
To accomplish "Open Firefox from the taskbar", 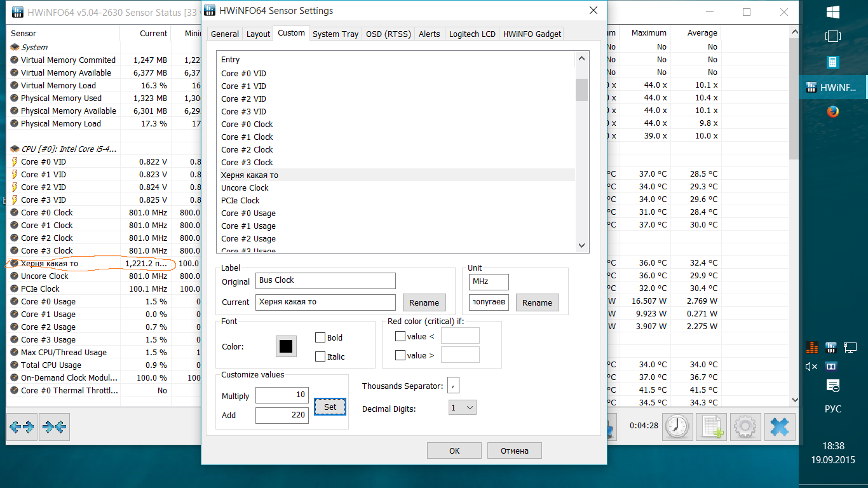I will 833,112.
